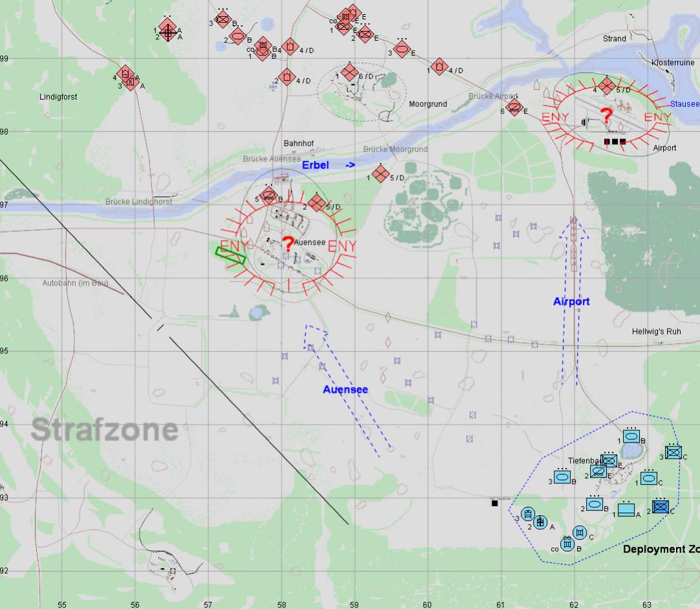Click red enemy unit 1 6/D

click(x=350, y=72)
